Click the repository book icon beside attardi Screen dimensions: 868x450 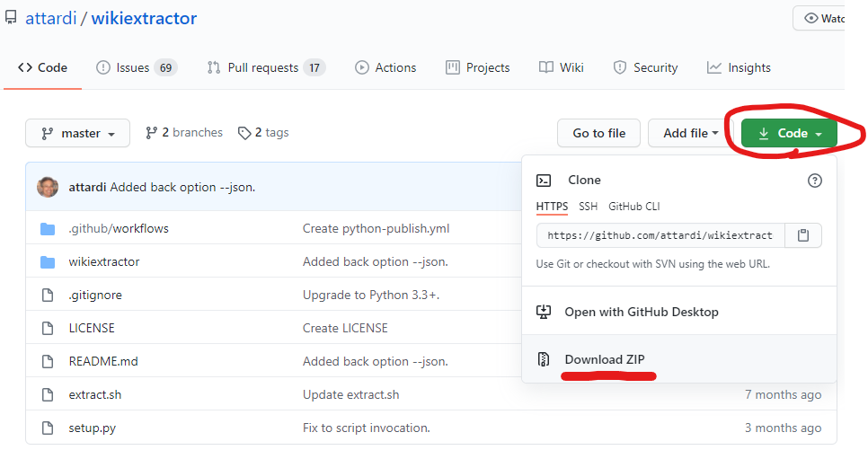point(11,18)
